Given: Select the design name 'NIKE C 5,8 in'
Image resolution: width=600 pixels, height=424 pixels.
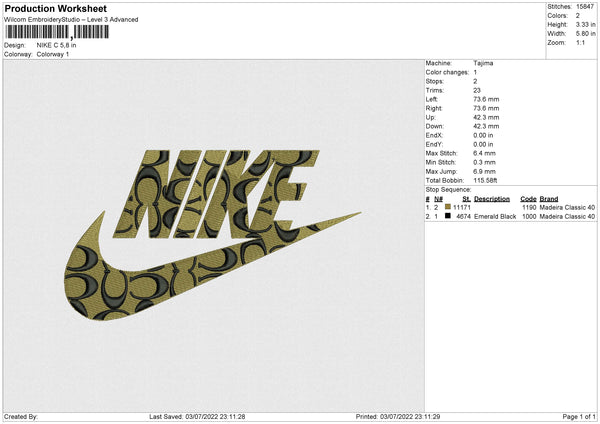Looking at the screenshot, I should [x=56, y=45].
